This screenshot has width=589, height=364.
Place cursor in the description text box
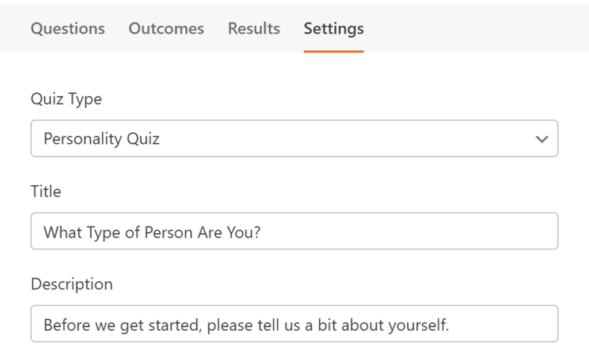[x=294, y=324]
